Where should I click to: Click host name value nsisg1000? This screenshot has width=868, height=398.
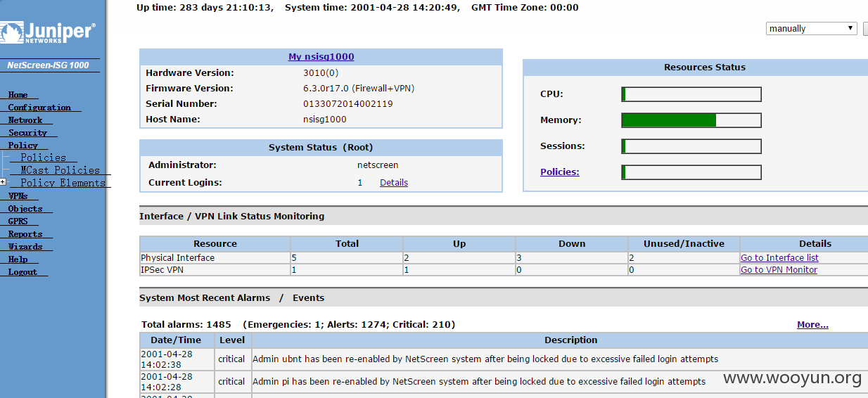(x=325, y=120)
